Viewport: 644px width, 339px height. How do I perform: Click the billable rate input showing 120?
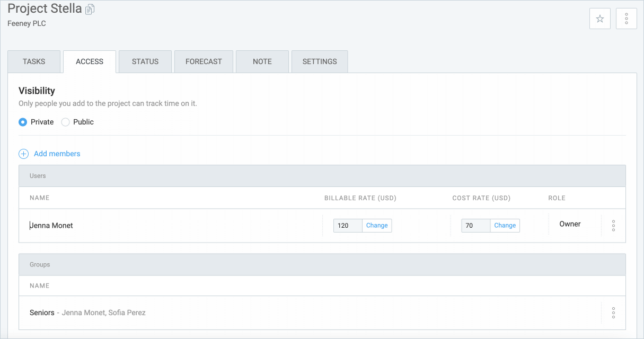click(x=347, y=225)
